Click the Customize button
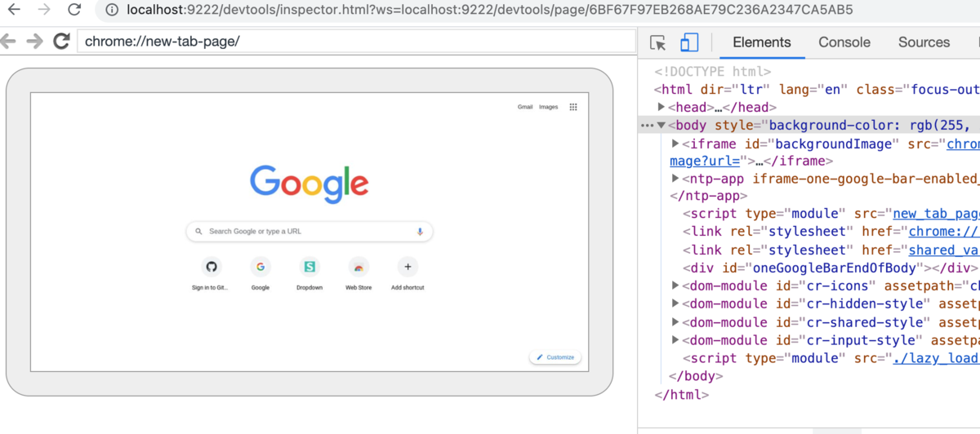This screenshot has width=980, height=434. tap(555, 357)
